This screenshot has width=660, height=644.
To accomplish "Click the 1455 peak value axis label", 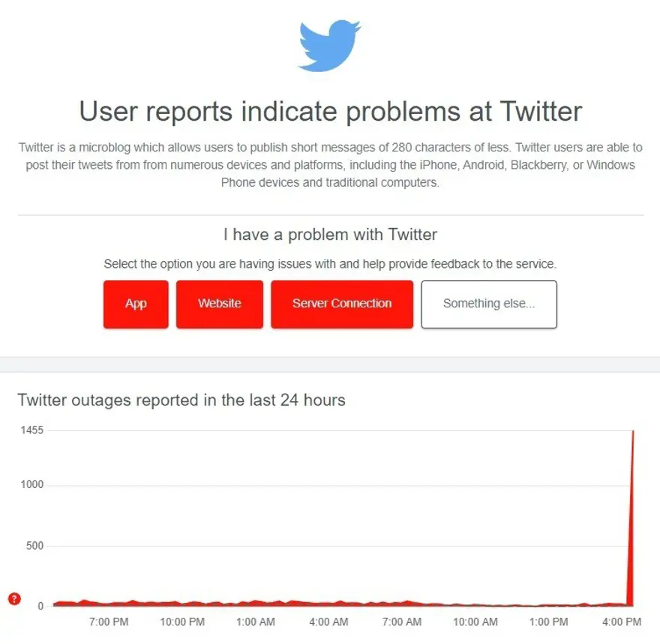I will (x=33, y=430).
